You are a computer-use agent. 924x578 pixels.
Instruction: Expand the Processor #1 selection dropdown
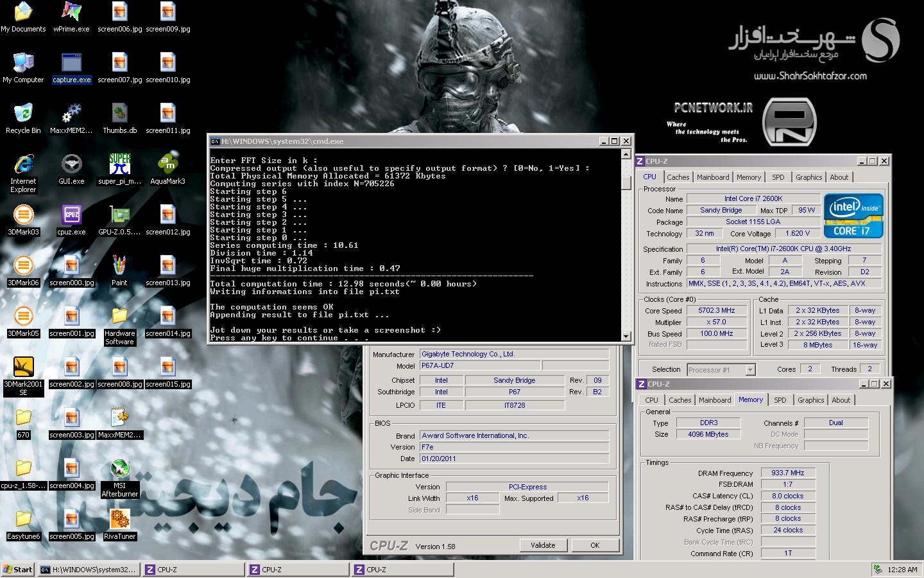[750, 369]
